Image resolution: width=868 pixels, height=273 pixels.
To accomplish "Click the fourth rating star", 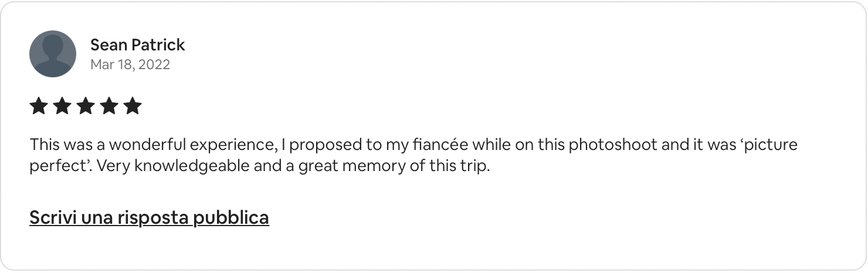I will [109, 106].
